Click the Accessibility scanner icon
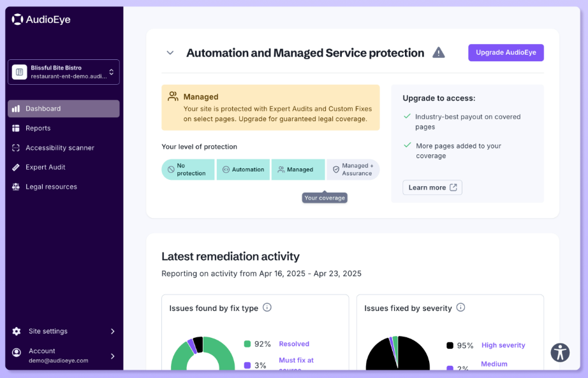This screenshot has height=378, width=588. (16, 148)
